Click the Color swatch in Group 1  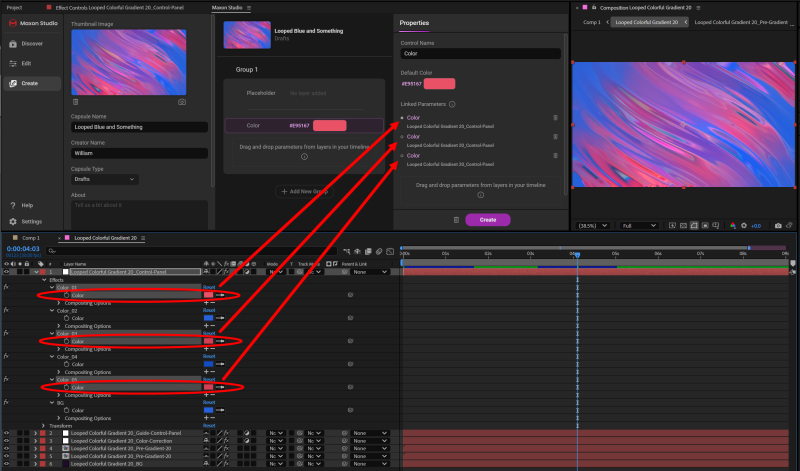coord(330,126)
